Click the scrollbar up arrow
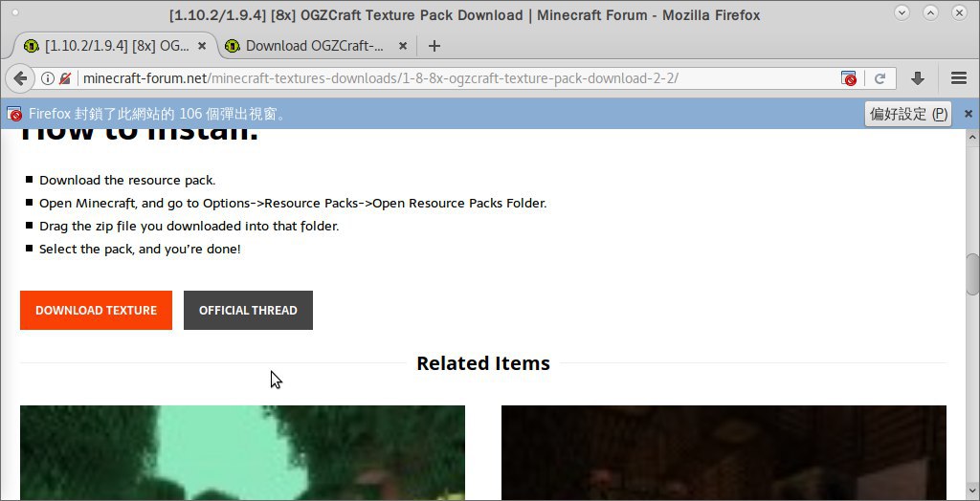980x501 pixels. click(x=972, y=137)
